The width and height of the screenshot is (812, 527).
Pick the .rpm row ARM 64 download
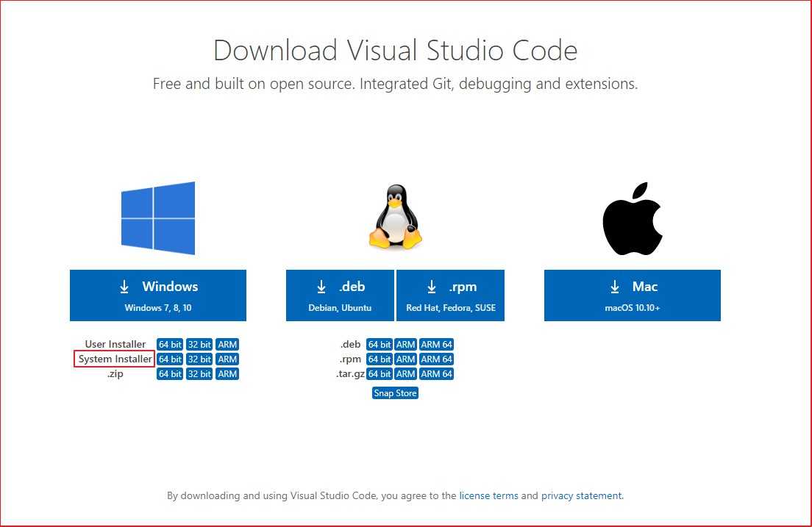[x=437, y=359]
